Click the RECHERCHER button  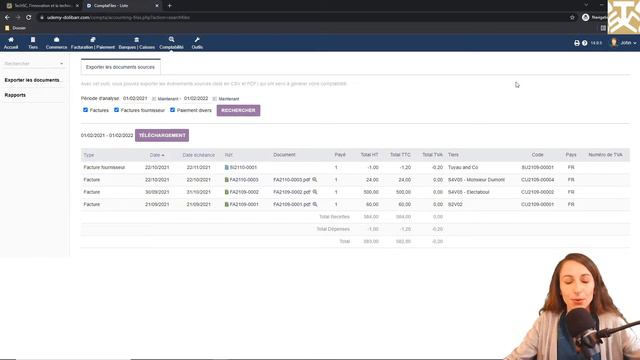pyautogui.click(x=238, y=110)
